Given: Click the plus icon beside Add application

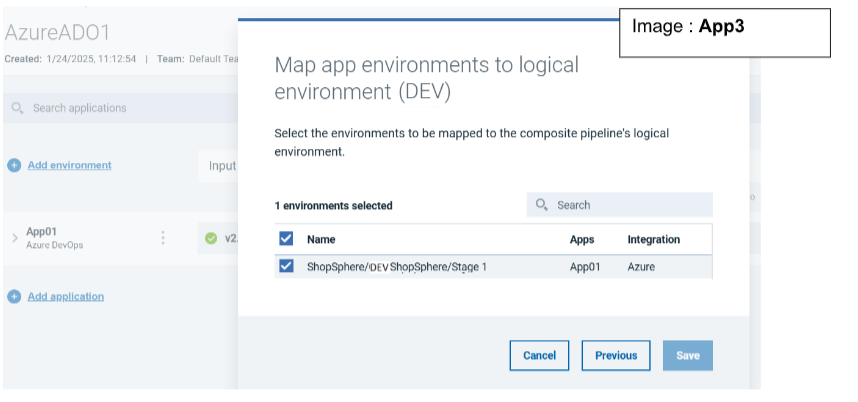Looking at the screenshot, I should [x=14, y=296].
